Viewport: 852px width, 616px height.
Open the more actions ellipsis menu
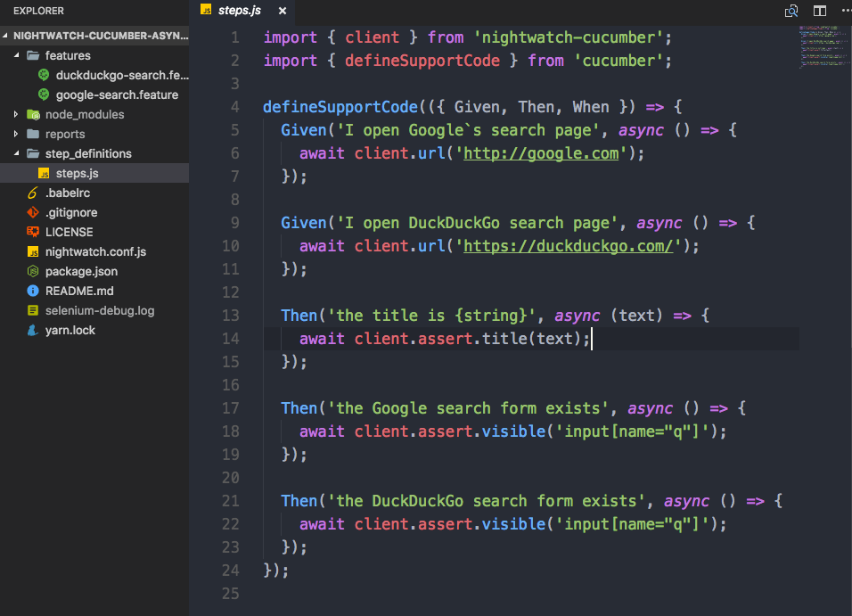tap(846, 10)
